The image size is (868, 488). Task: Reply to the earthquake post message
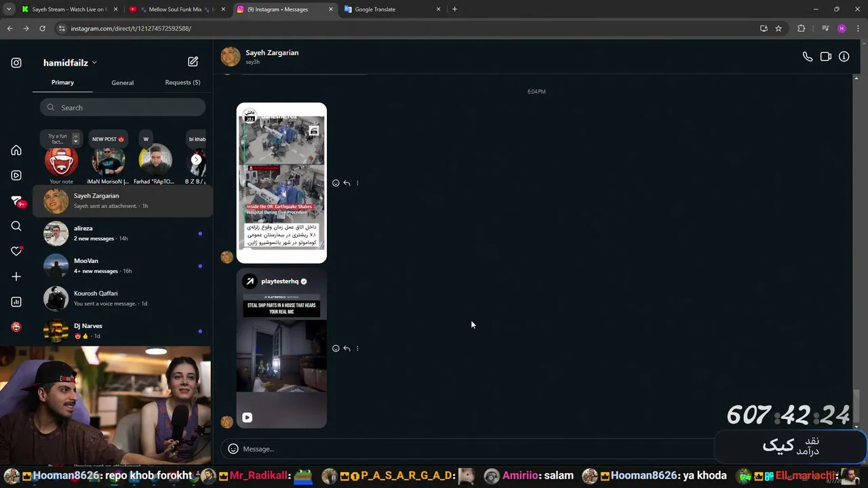click(347, 183)
